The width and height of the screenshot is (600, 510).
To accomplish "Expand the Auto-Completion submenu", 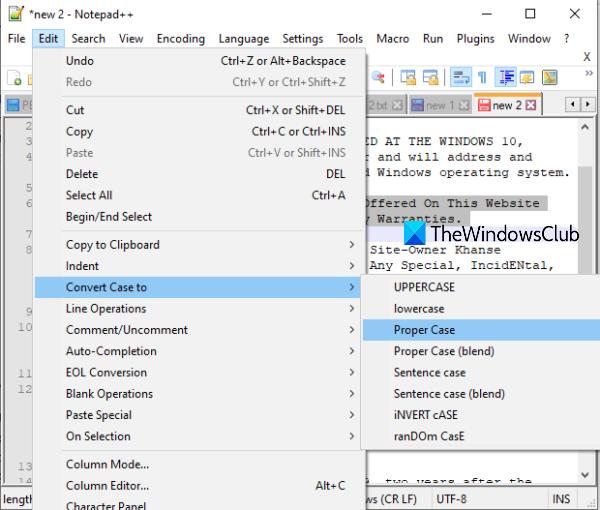I will tap(197, 351).
